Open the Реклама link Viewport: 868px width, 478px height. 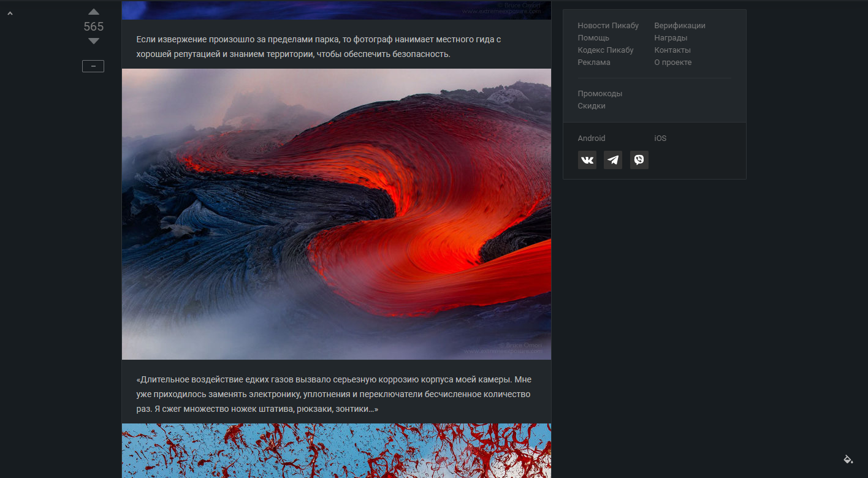pyautogui.click(x=594, y=63)
